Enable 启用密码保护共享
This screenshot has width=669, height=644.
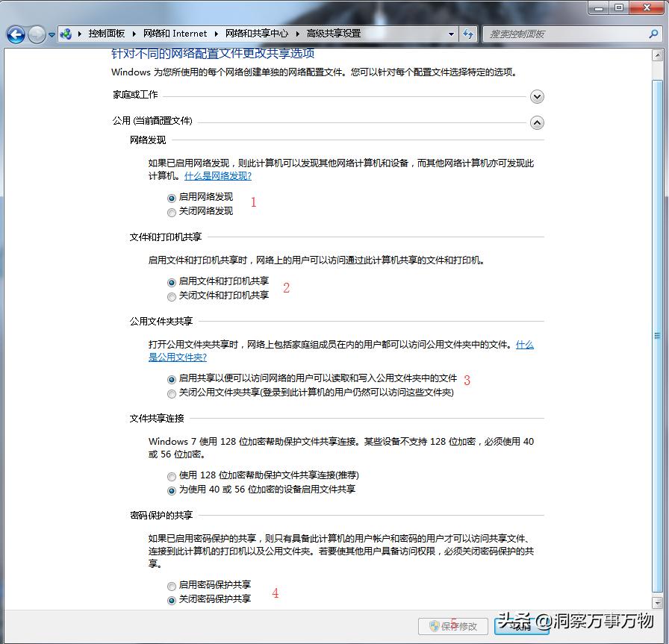tap(172, 586)
